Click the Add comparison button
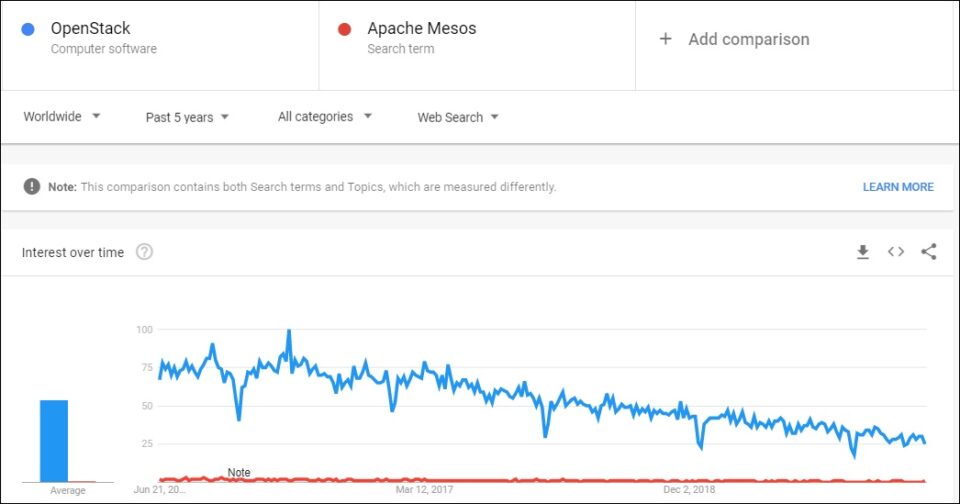This screenshot has height=504, width=960. tap(735, 39)
